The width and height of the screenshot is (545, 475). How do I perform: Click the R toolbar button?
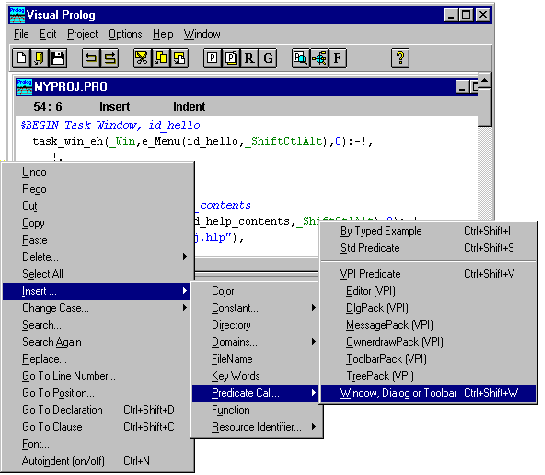point(249,58)
